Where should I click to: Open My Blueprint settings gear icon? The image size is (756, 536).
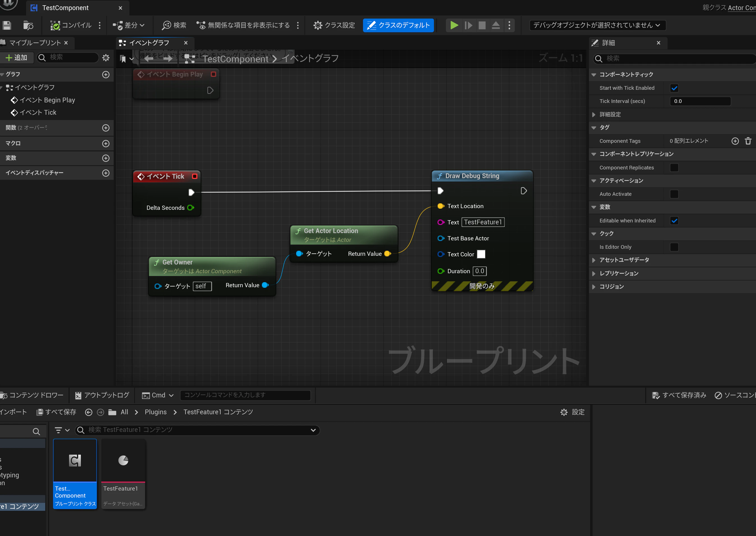pyautogui.click(x=106, y=58)
